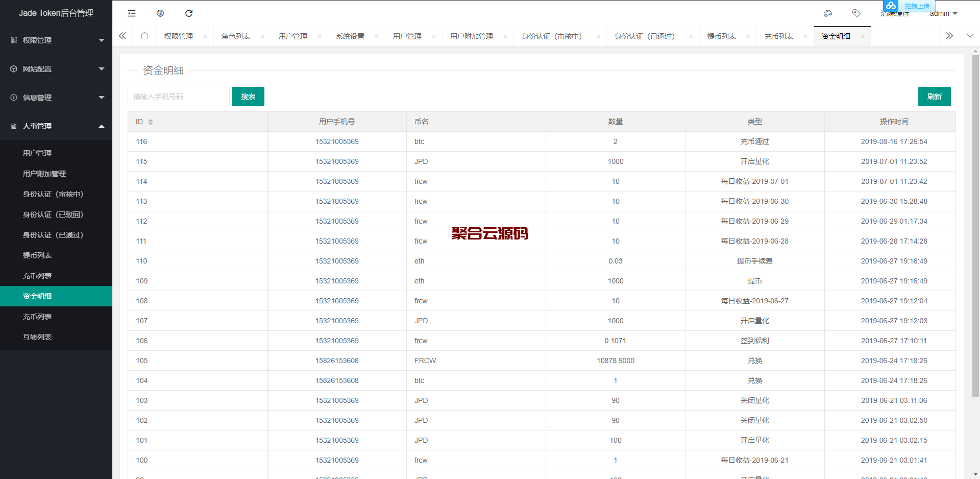
Task: Close the 身份认证（已通过）tab
Action: (x=691, y=36)
